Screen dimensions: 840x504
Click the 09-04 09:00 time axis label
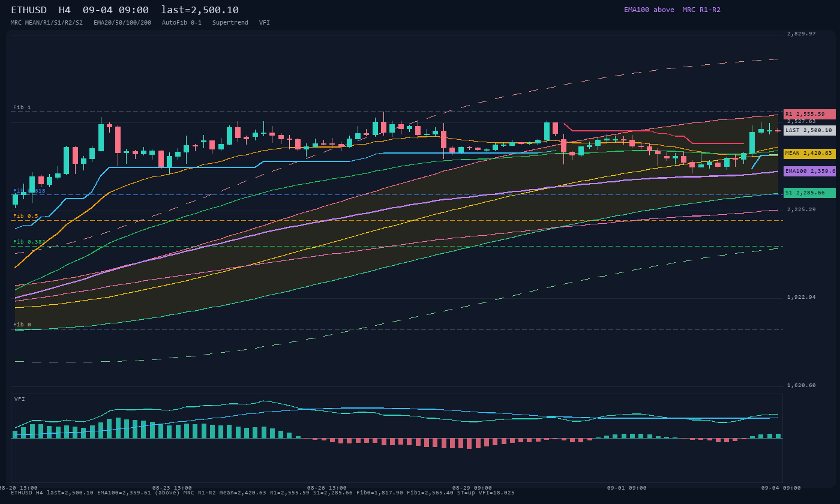pos(781,488)
